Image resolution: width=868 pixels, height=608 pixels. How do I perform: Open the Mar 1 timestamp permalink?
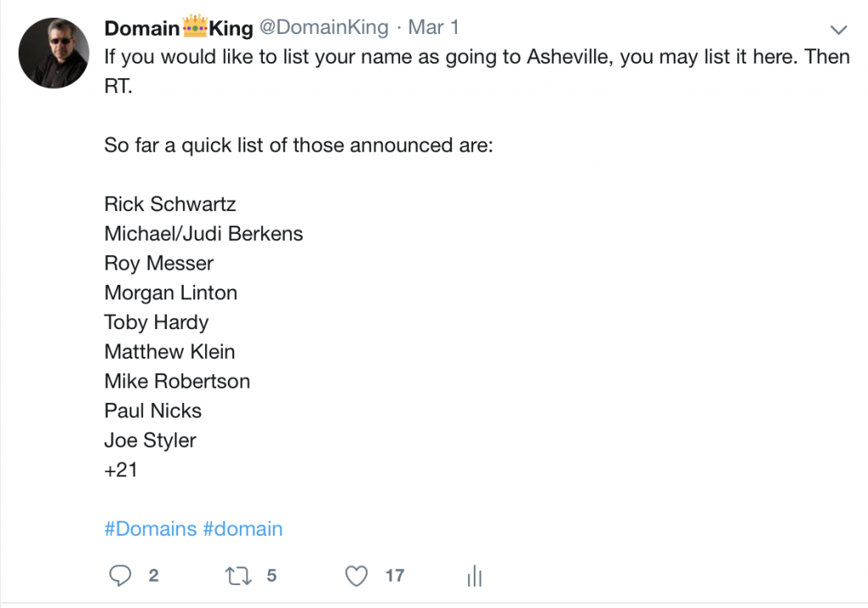coord(433,27)
